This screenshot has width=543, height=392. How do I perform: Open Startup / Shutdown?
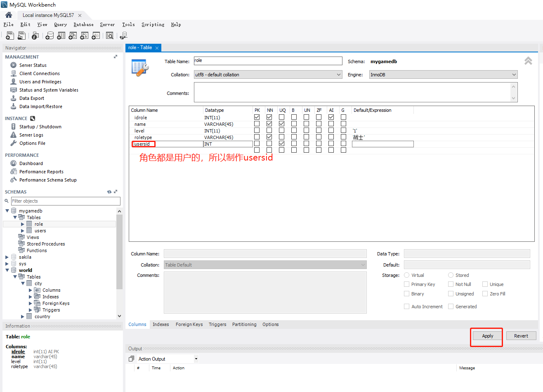pos(40,127)
